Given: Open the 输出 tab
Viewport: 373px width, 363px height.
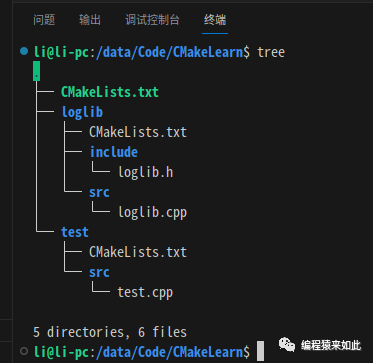Looking at the screenshot, I should 90,20.
